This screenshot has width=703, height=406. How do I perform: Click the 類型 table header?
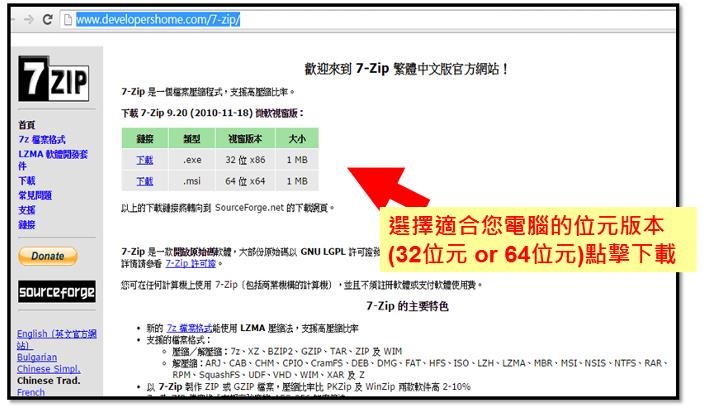[x=192, y=139]
